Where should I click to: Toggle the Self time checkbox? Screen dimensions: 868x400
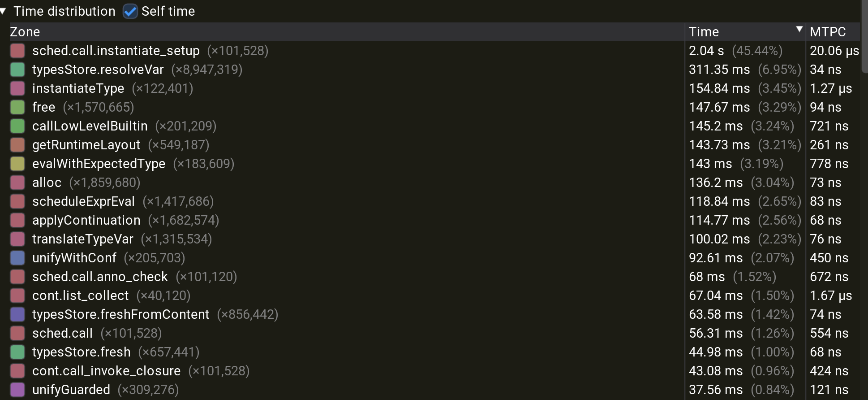click(130, 11)
